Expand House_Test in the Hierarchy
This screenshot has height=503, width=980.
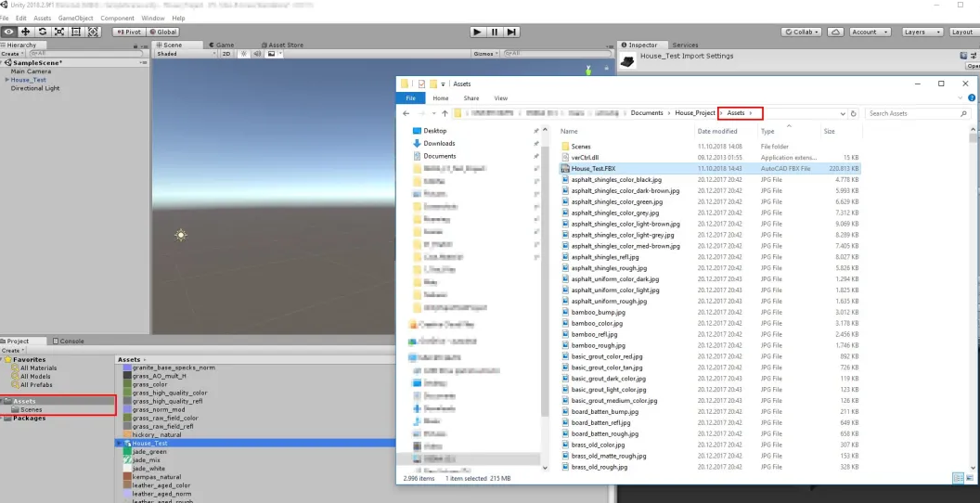point(6,80)
